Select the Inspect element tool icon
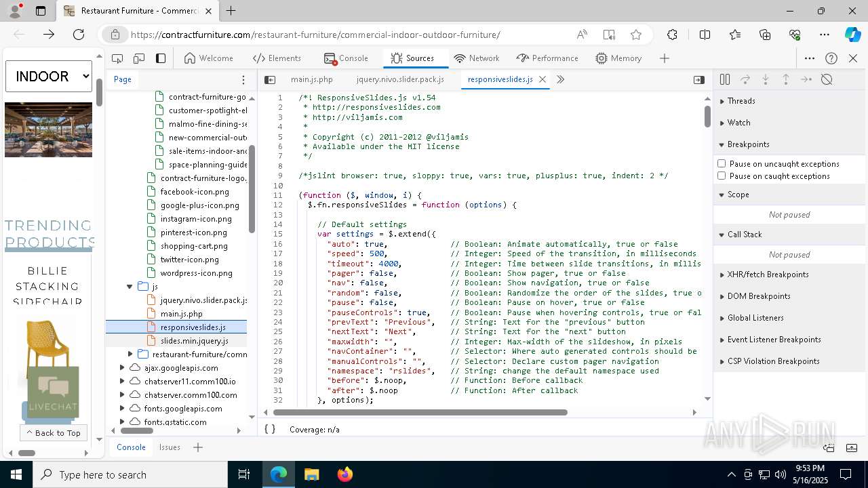This screenshot has width=868, height=488. [x=117, y=58]
